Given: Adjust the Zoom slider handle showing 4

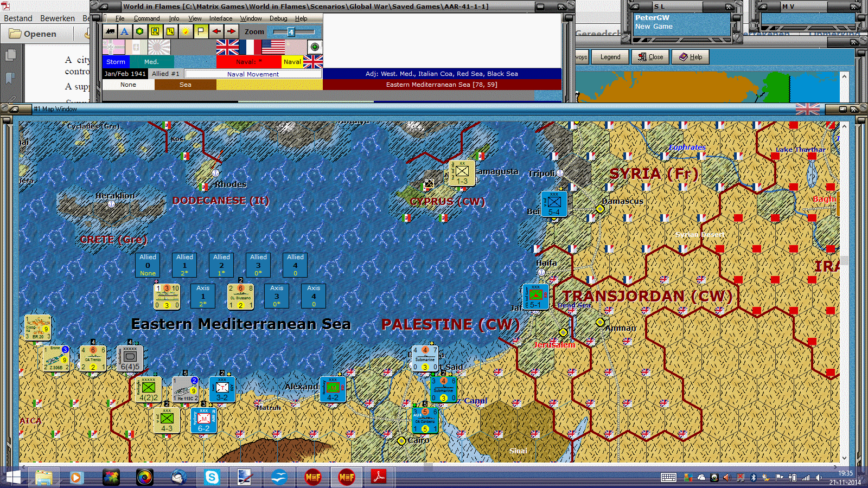Looking at the screenshot, I should coord(291,32).
